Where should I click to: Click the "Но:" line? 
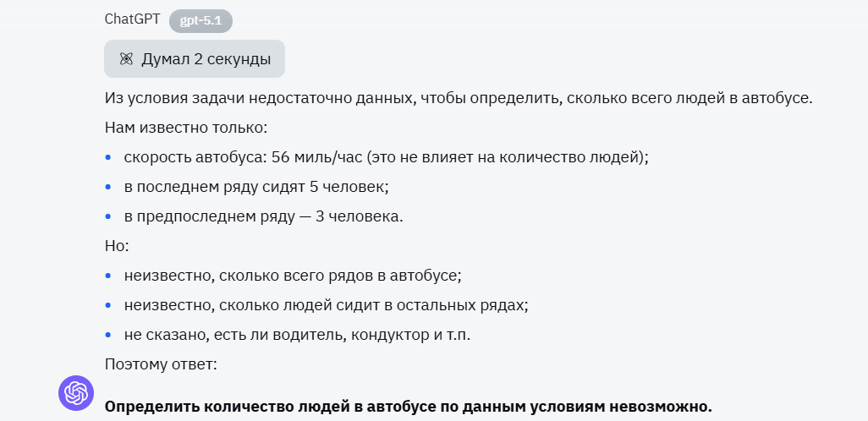[x=117, y=246]
